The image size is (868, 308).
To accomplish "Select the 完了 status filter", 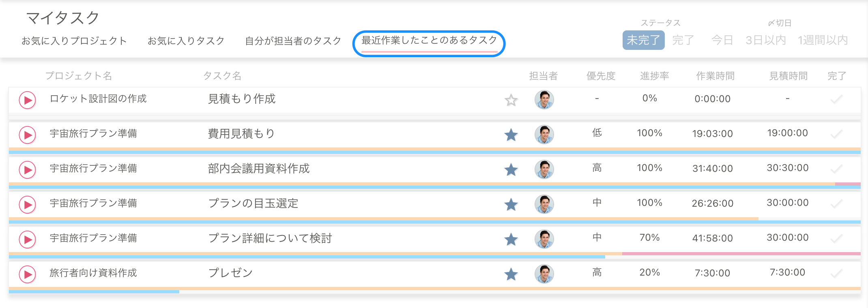I will (683, 40).
